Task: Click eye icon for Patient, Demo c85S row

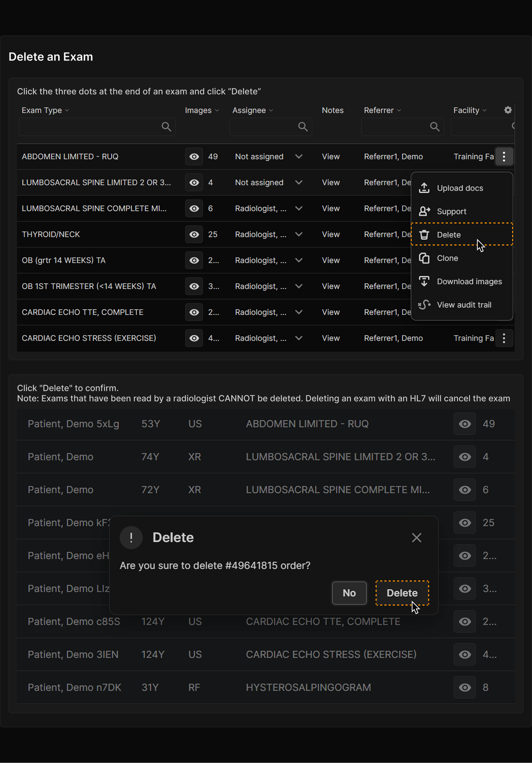Action: point(465,621)
